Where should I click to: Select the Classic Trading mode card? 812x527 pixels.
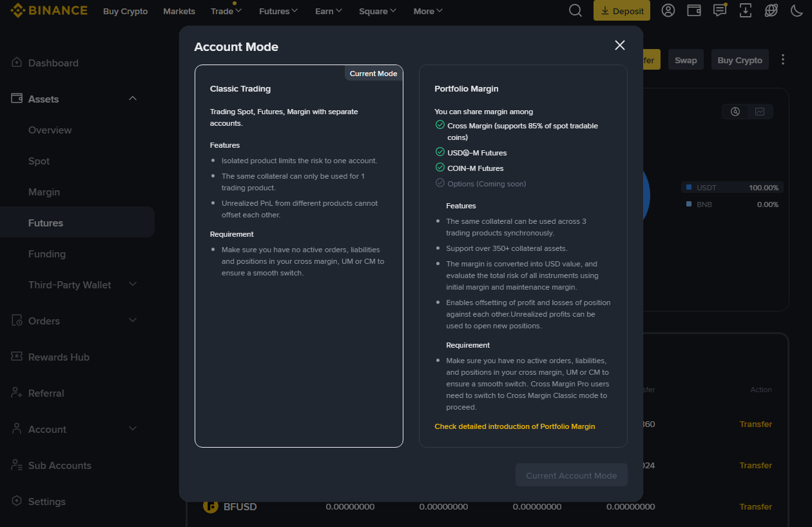point(299,256)
